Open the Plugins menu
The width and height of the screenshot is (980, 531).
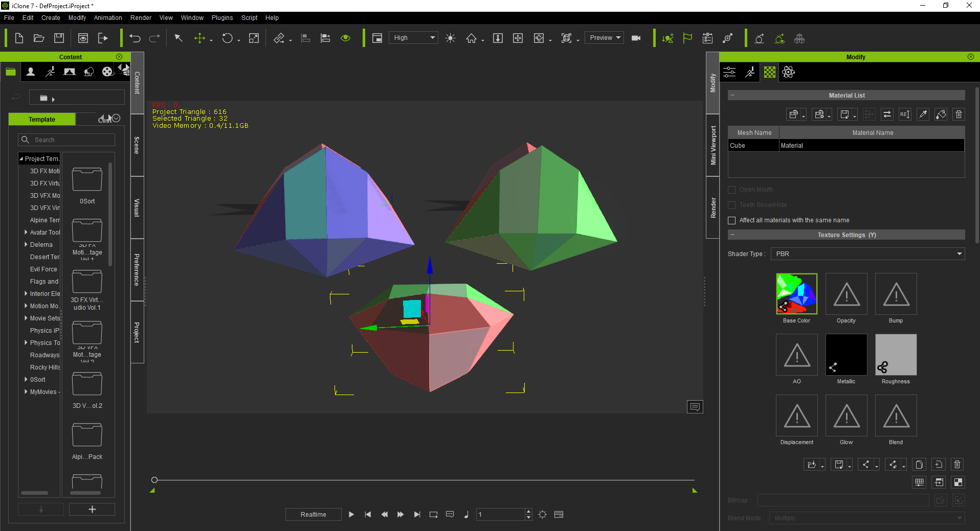click(x=222, y=18)
